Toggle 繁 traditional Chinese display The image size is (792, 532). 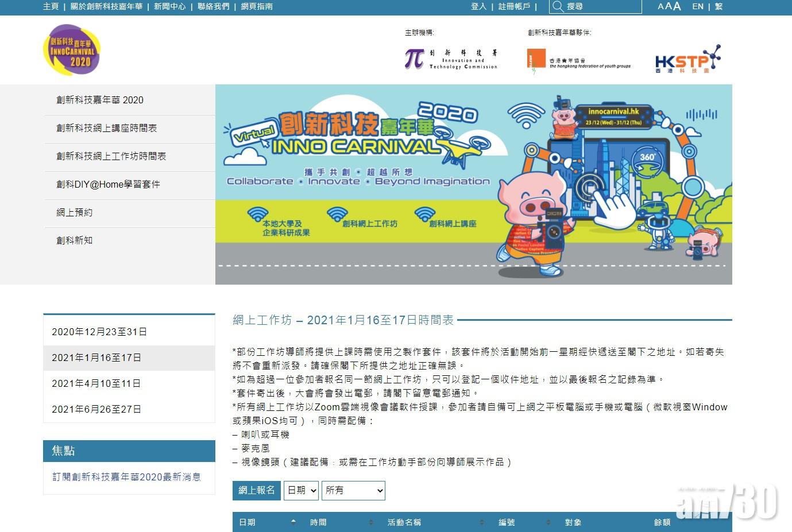click(x=718, y=6)
